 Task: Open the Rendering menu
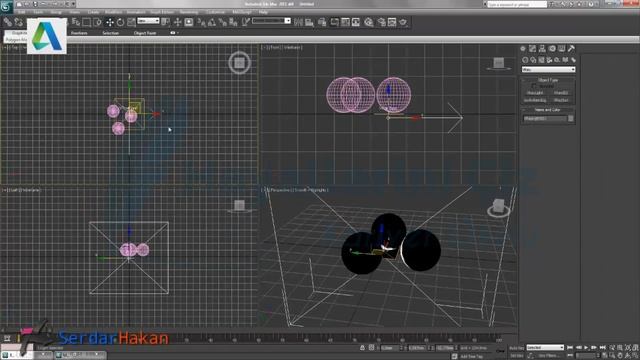point(189,12)
